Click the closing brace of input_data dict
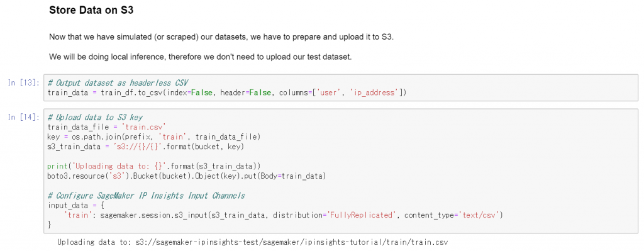This screenshot has width=644, height=251. click(50, 225)
